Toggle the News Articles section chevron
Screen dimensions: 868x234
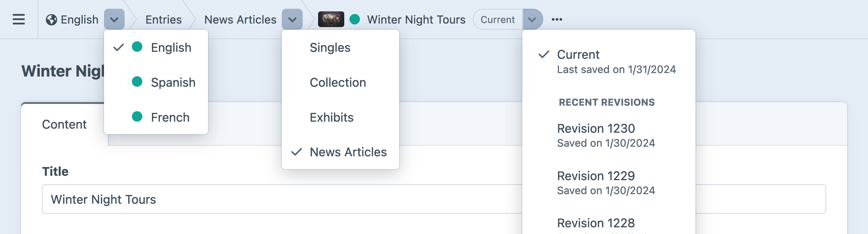292,19
